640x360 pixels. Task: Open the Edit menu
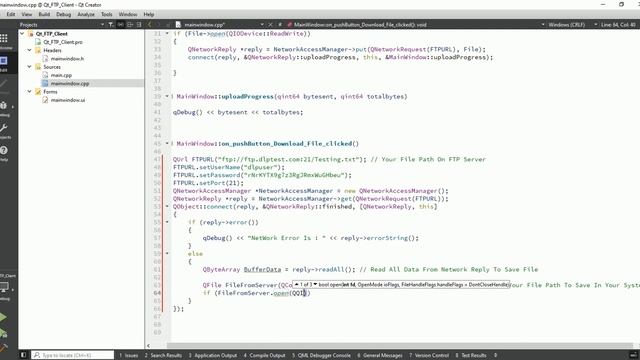[11, 14]
